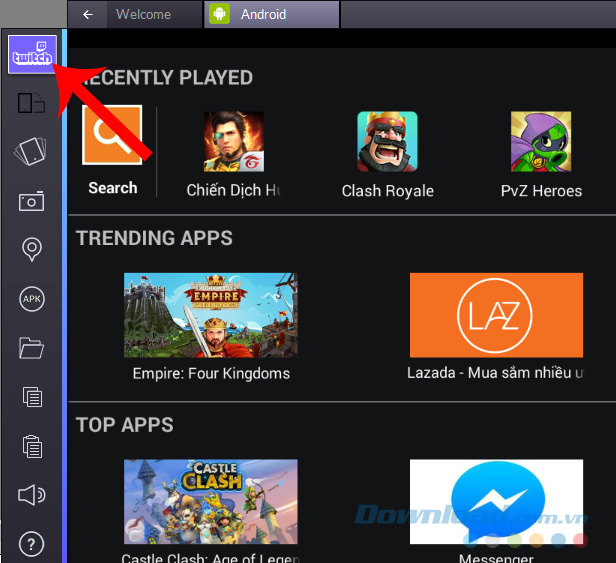Open help with the question mark icon
This screenshot has height=563, width=616.
tap(31, 544)
